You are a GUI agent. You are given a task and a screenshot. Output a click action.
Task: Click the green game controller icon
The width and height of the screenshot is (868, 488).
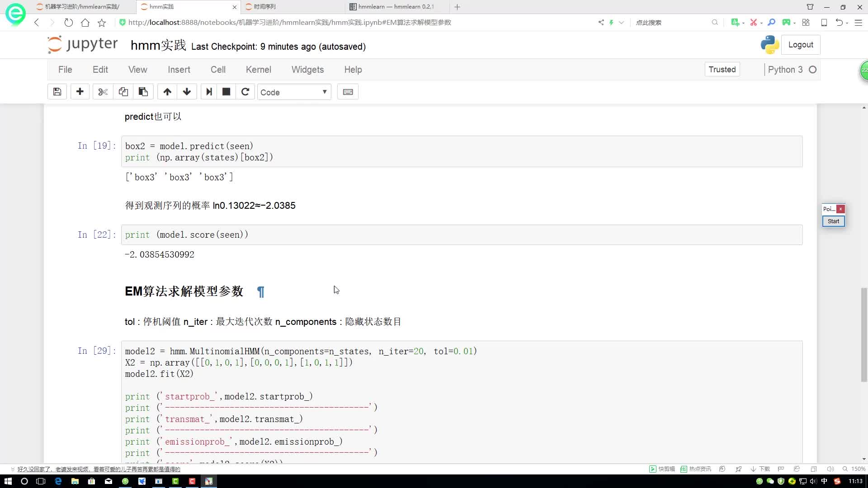pos(786,23)
